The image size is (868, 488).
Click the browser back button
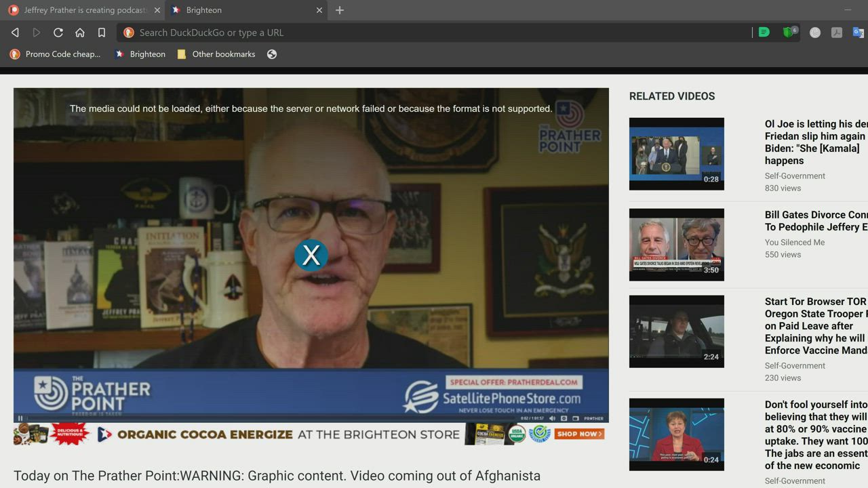[x=15, y=33]
